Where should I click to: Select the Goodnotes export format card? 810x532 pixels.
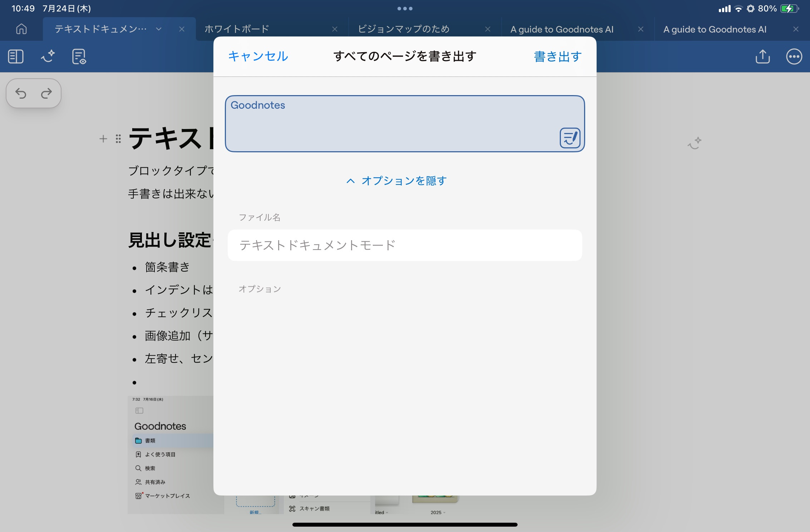tap(405, 124)
